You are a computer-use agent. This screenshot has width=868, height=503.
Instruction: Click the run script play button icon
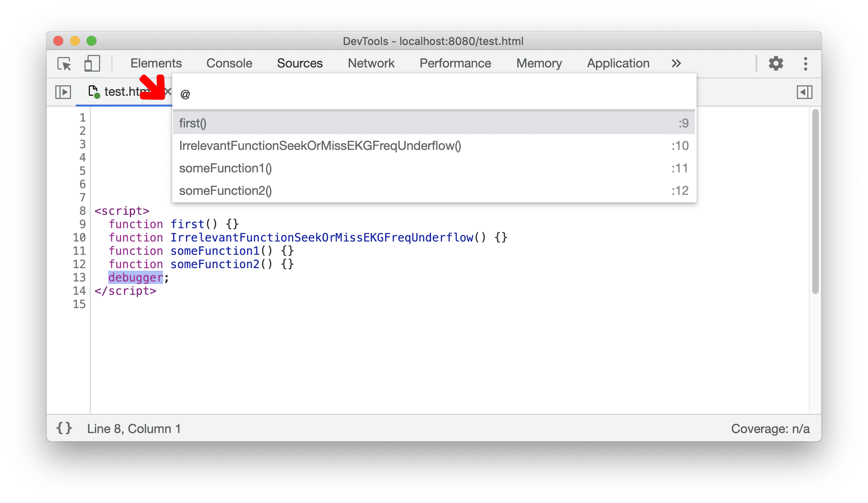[62, 92]
